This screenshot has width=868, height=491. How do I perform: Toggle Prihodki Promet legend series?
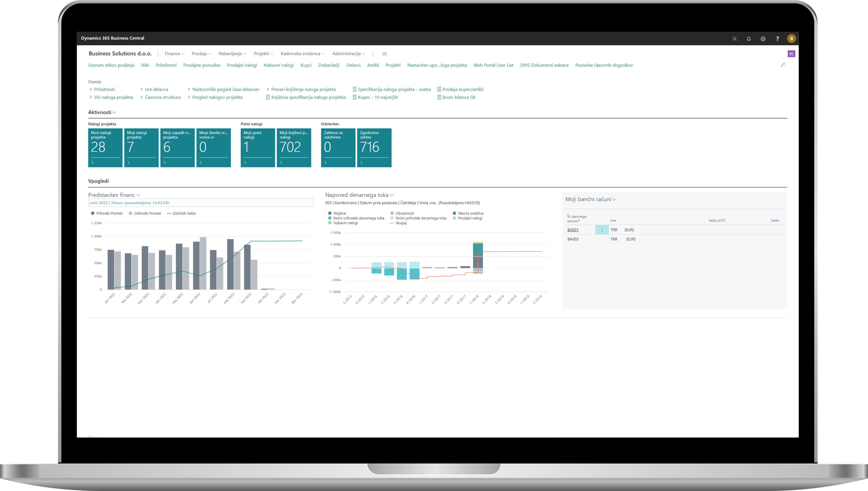pyautogui.click(x=107, y=213)
